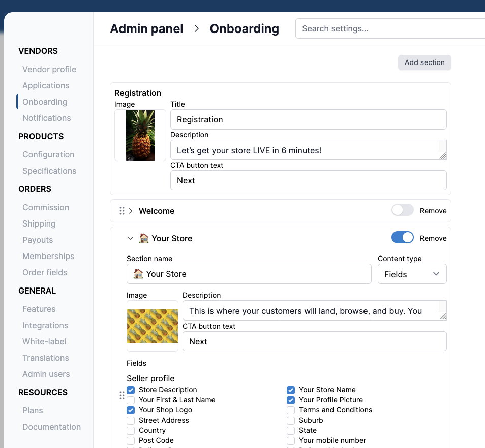This screenshot has height=448, width=485.
Task: Click resize grip of Your Store description textarea
Action: (443, 316)
